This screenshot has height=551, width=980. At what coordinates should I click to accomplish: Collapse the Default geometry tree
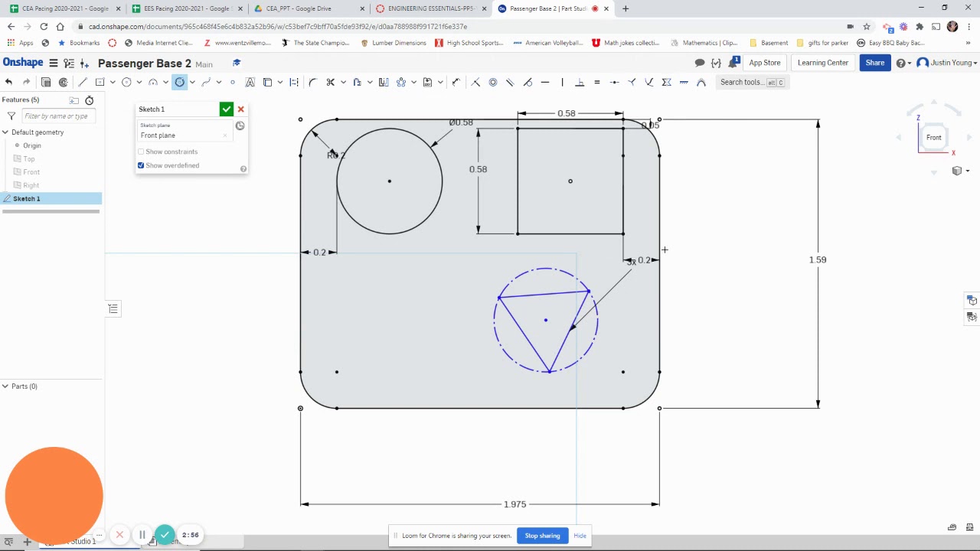[5, 132]
